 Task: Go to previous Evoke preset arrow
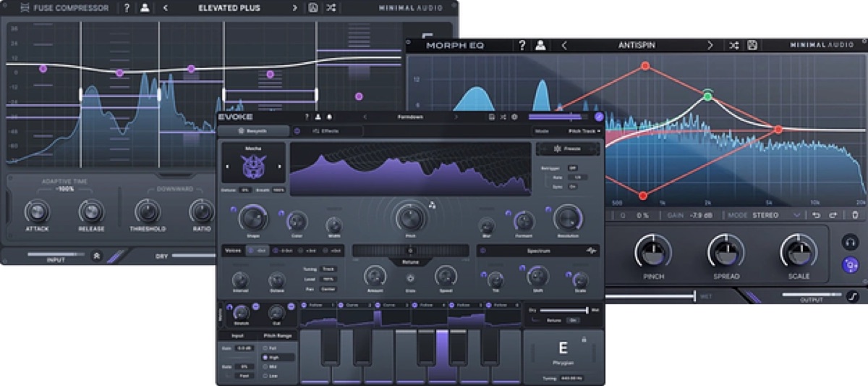pyautogui.click(x=365, y=117)
